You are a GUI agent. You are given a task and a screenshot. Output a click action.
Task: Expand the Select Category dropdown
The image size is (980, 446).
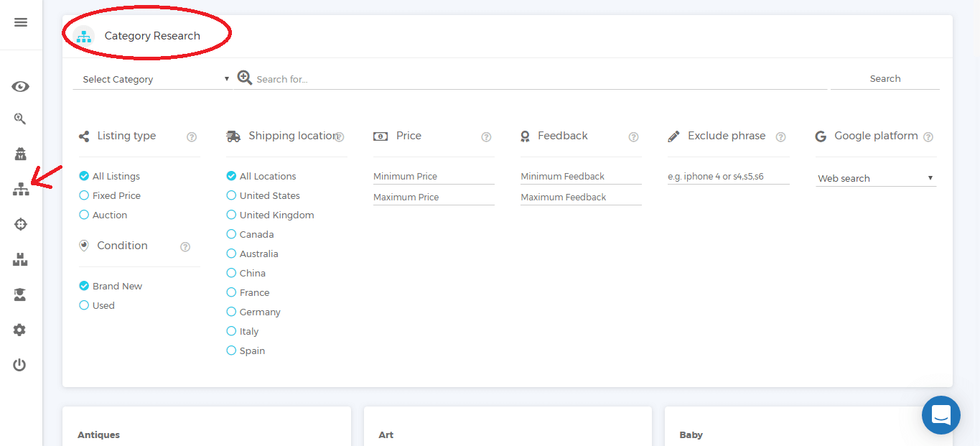tap(155, 79)
